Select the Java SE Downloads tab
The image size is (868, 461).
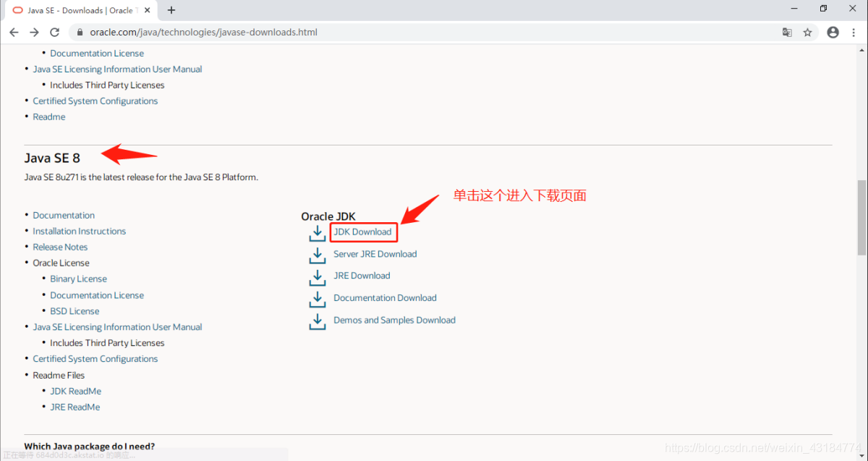(x=80, y=10)
